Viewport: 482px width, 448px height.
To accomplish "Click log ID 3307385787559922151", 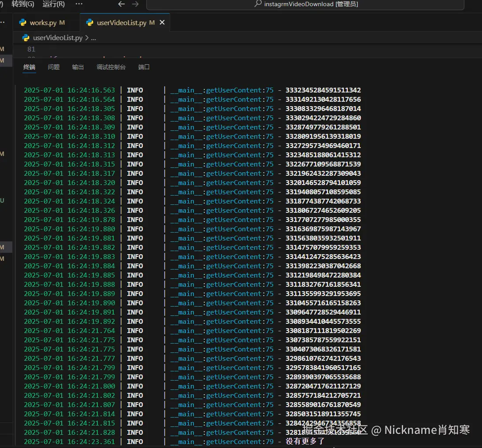I will pyautogui.click(x=323, y=340).
